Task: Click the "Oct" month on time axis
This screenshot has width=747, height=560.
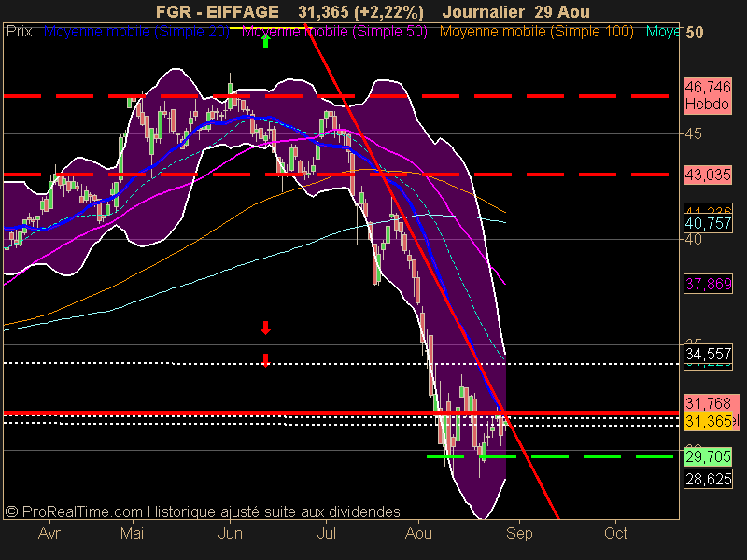Action: click(615, 533)
